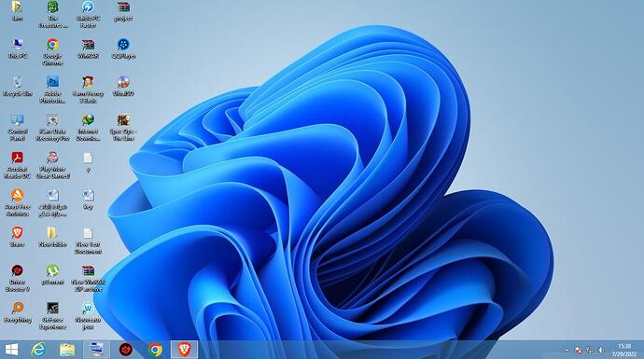Show hidden tray icons arrow
This screenshot has width=644, height=359.
point(567,351)
